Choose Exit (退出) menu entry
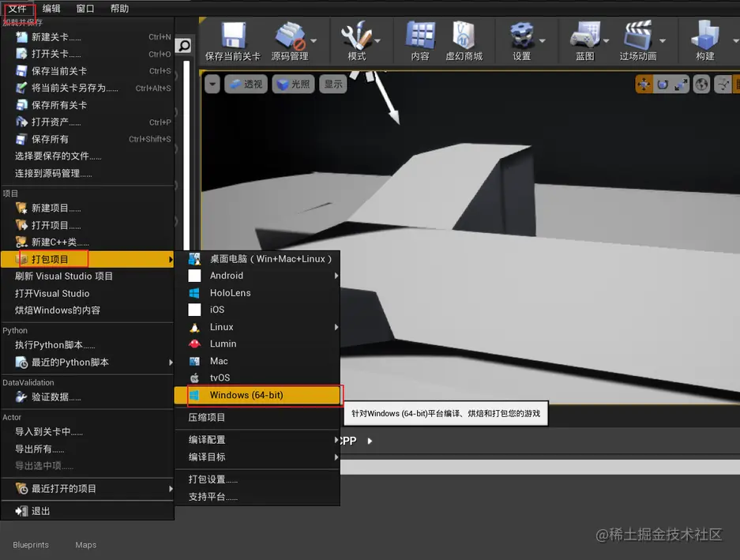Viewport: 740px width, 560px height. 88,511
